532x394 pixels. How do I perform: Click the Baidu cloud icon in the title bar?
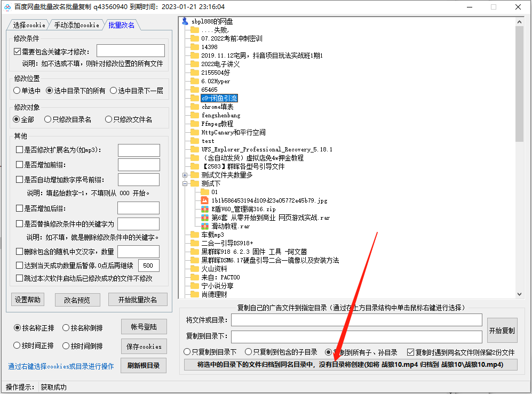(x=6, y=6)
